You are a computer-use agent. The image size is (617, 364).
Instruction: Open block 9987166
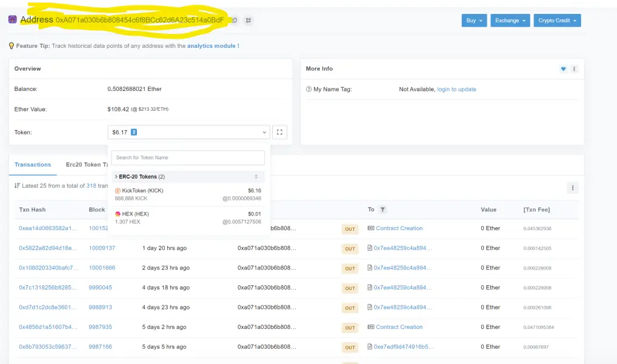pos(101,346)
